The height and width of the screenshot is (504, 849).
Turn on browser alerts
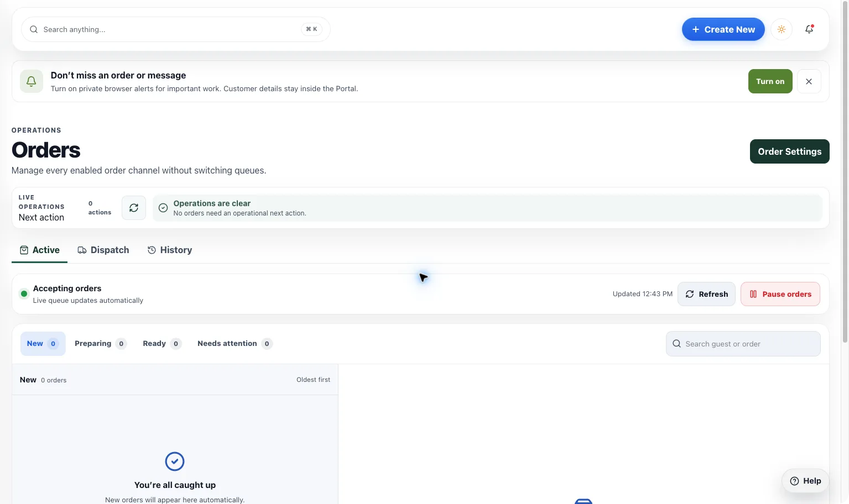tap(770, 81)
